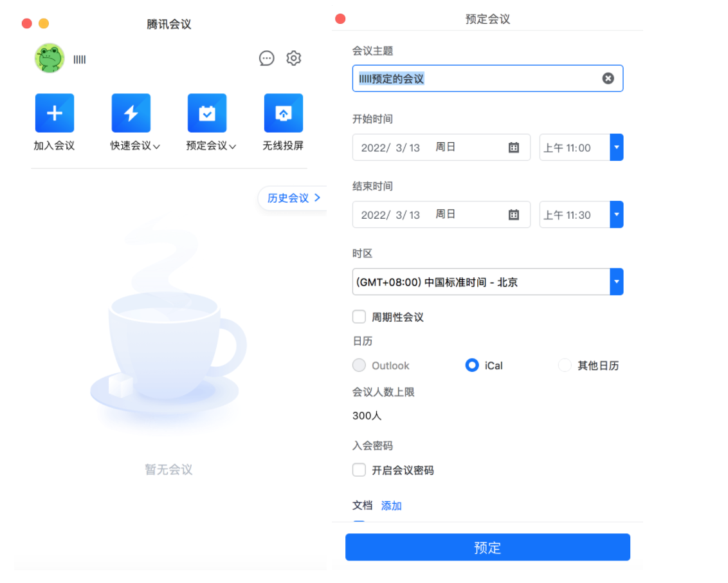Viewport: 728px width, 583px height.
Task: Open the 快速会议 quick meeting icon
Action: click(131, 113)
